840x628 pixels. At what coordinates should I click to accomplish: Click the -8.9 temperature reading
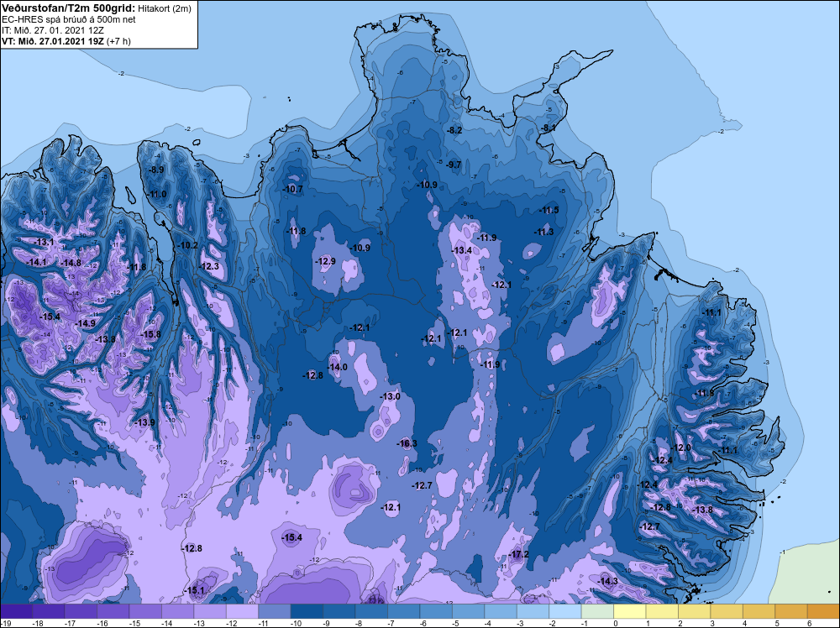pos(156,170)
